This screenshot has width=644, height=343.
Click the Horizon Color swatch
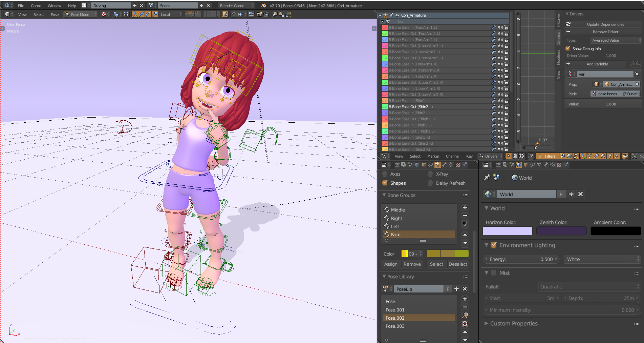(507, 231)
